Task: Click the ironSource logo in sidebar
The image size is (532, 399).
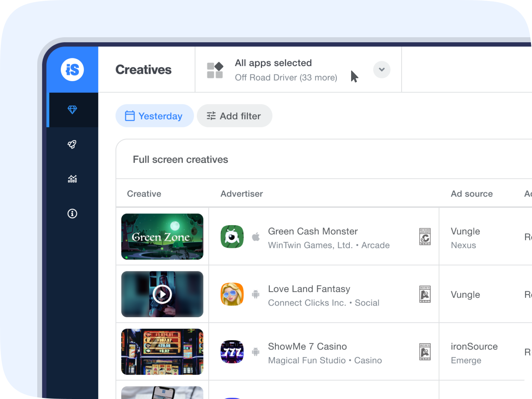Action: point(72,69)
